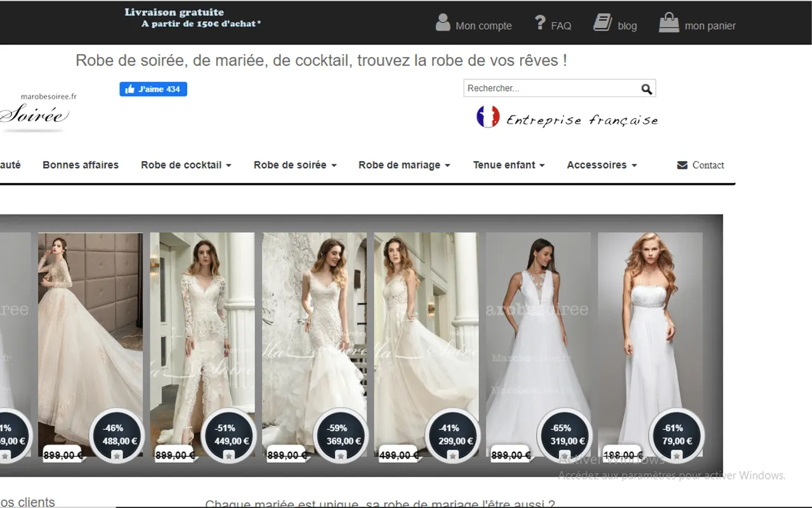Screen dimensions: 812x508
Task: Expand the Tenue enfant menu
Action: point(509,165)
